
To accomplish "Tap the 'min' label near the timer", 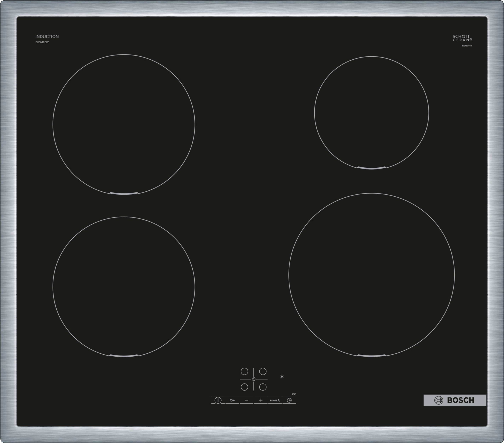I will point(294,394).
